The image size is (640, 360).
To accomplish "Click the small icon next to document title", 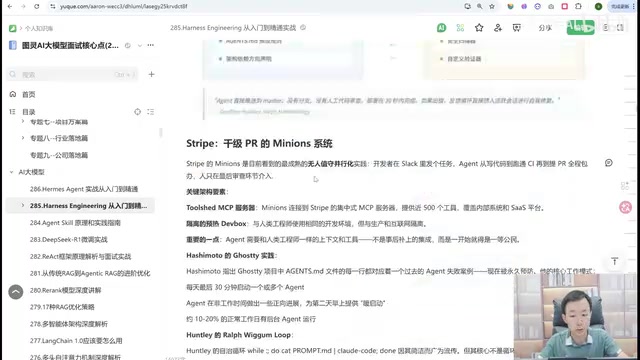I will click(x=303, y=28).
